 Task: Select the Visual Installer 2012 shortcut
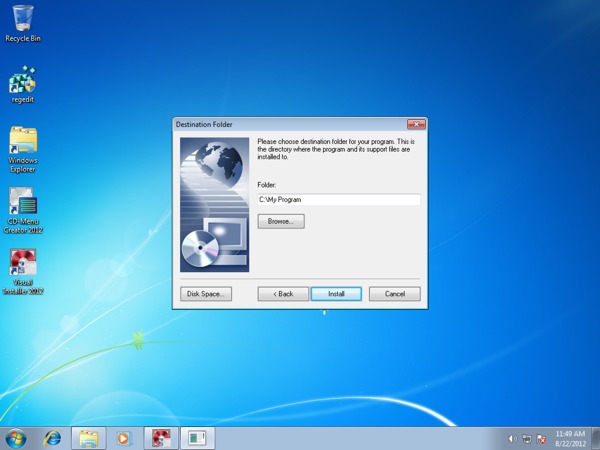click(x=23, y=272)
